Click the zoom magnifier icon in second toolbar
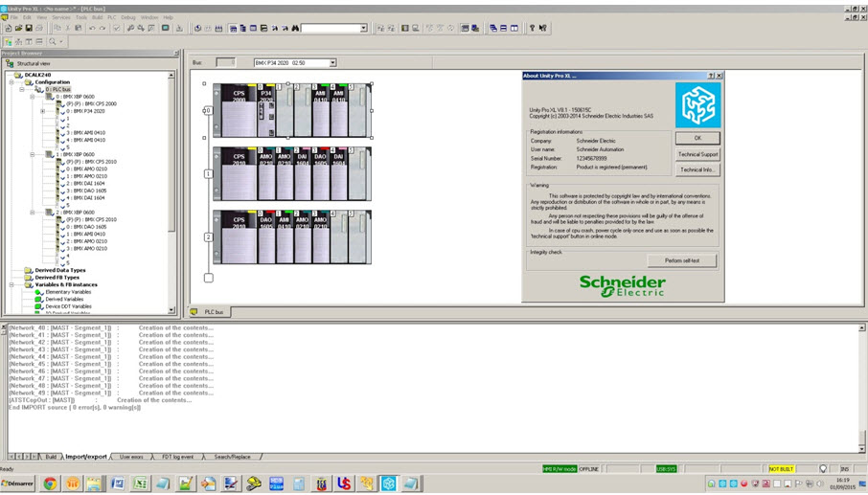This screenshot has height=495, width=868. [53, 41]
